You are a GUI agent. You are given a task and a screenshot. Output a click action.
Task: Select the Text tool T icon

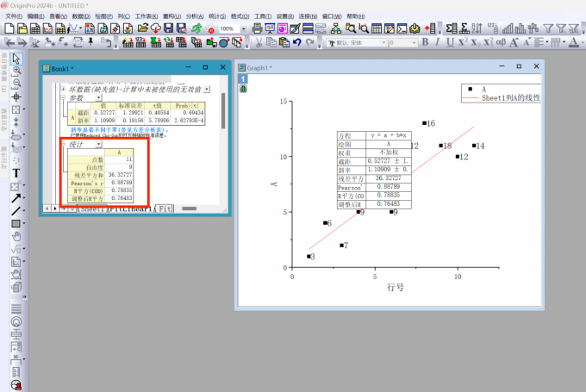click(x=16, y=173)
